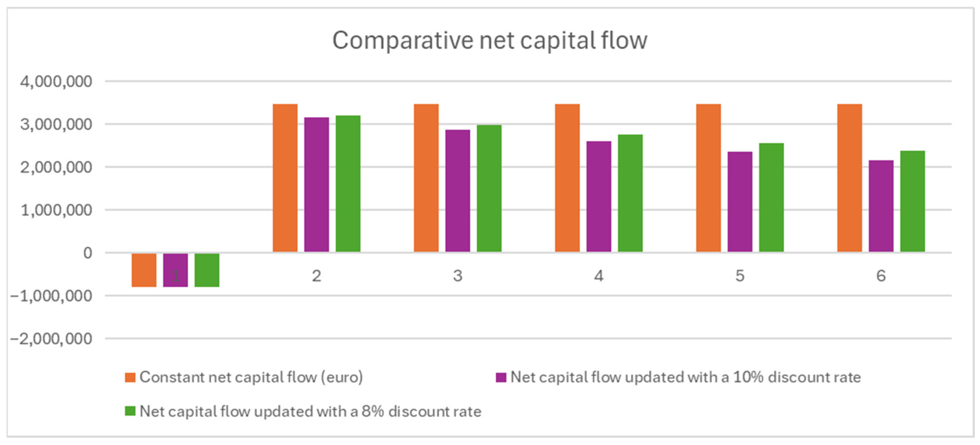The height and width of the screenshot is (445, 980).
Task: Click the 0 value on the y-axis
Action: (x=88, y=252)
